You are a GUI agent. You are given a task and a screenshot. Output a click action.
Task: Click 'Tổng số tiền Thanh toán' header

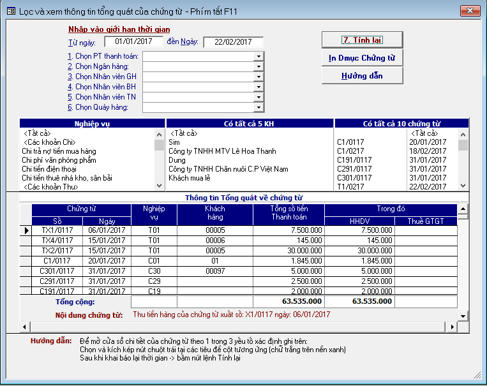(289, 213)
